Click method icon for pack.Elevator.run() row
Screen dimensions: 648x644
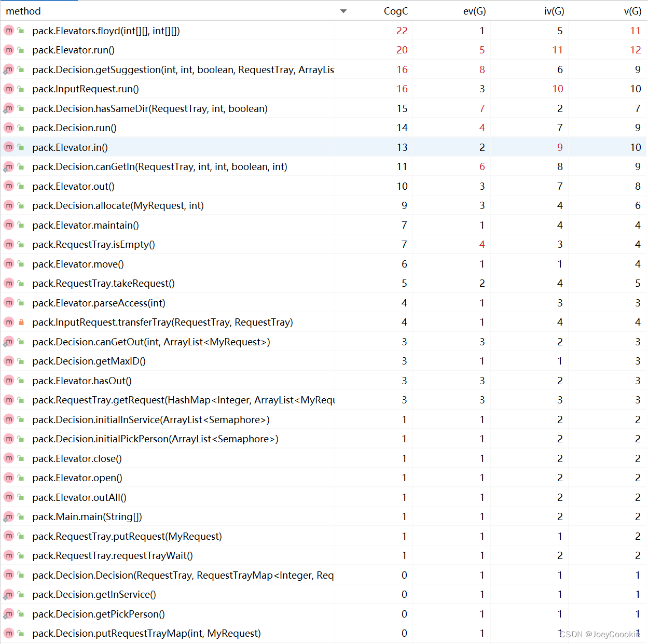pyautogui.click(x=9, y=50)
